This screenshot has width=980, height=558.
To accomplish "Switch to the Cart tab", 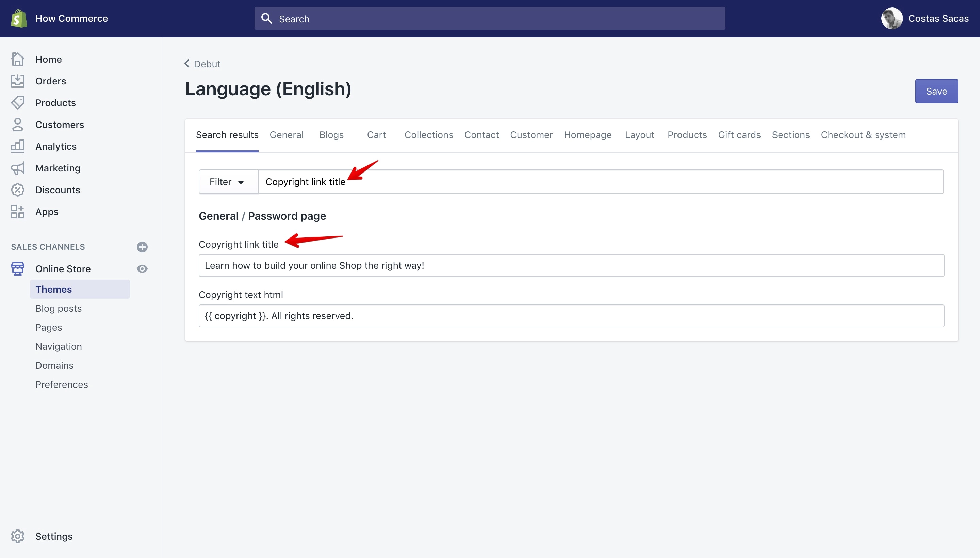I will pyautogui.click(x=376, y=135).
